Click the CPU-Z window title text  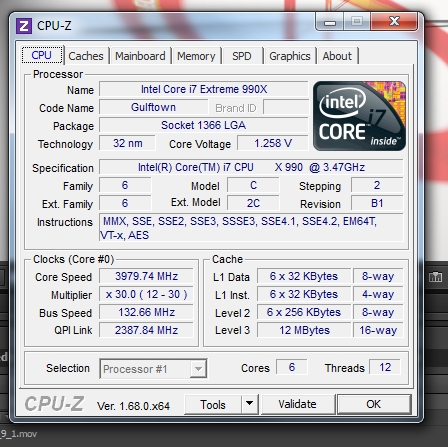(54, 26)
